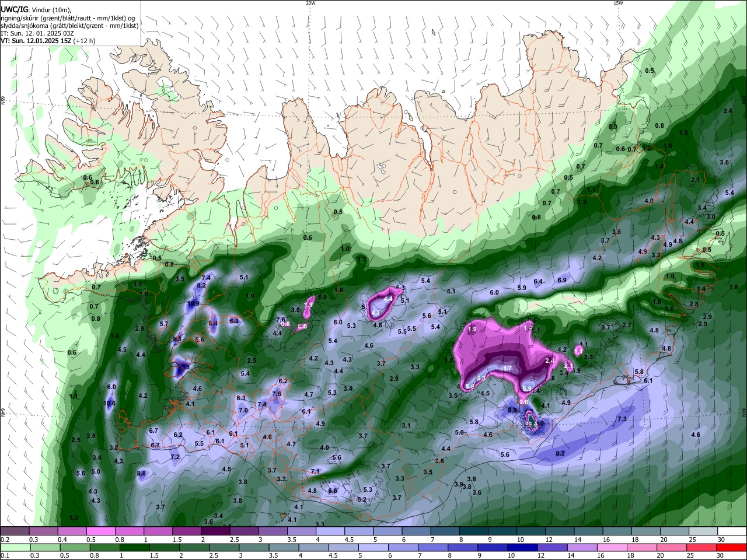Click the 7.1 precipitation value on the map

315,471
